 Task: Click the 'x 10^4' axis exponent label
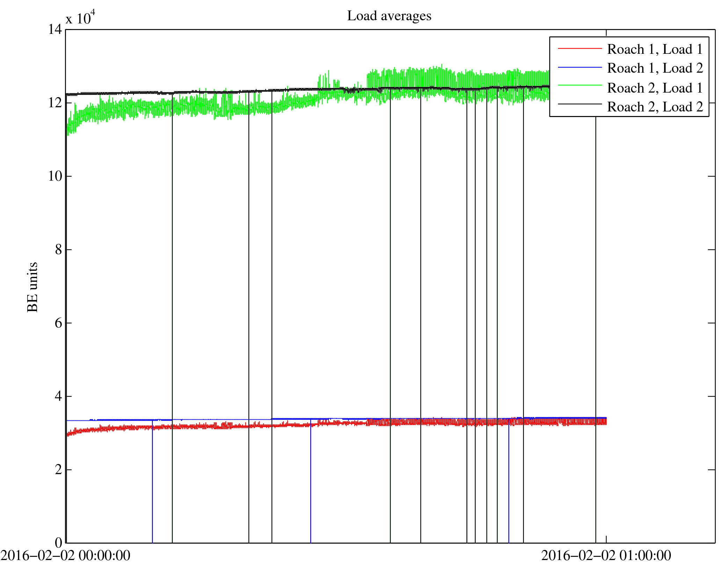80,17
